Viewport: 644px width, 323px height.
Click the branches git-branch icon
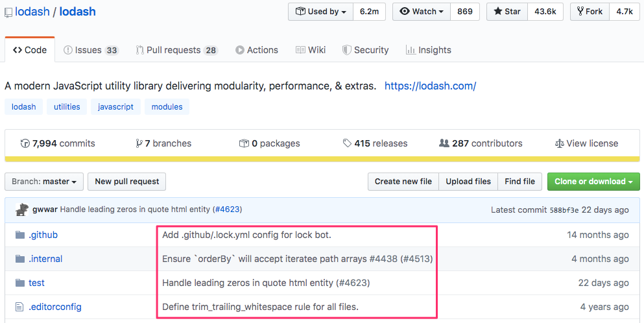[x=139, y=143]
